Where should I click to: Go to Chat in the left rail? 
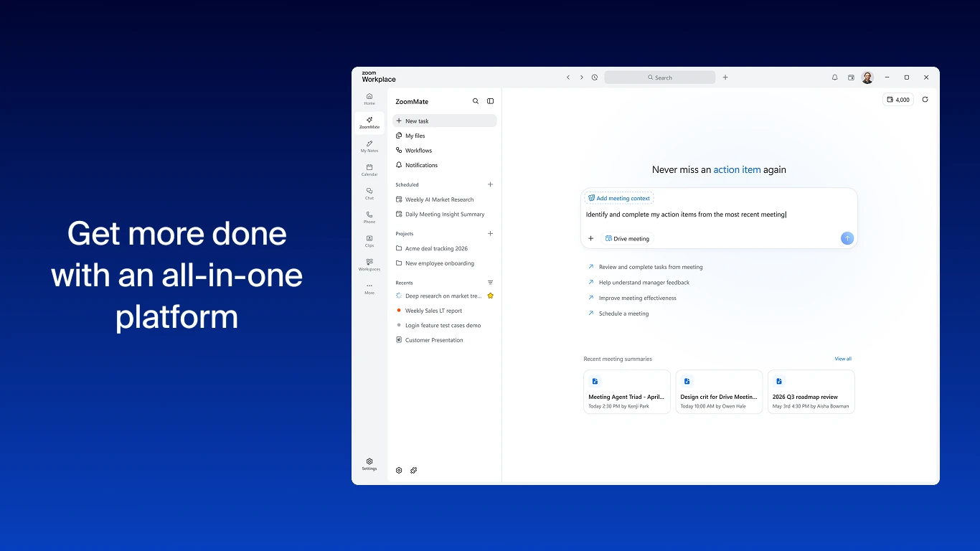(369, 194)
